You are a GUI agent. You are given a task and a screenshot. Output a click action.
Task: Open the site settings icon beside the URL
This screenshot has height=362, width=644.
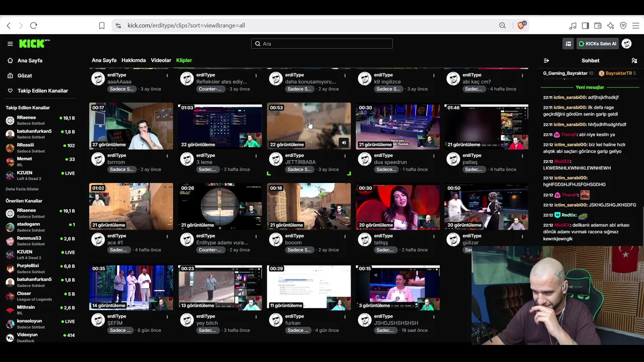pos(118,26)
